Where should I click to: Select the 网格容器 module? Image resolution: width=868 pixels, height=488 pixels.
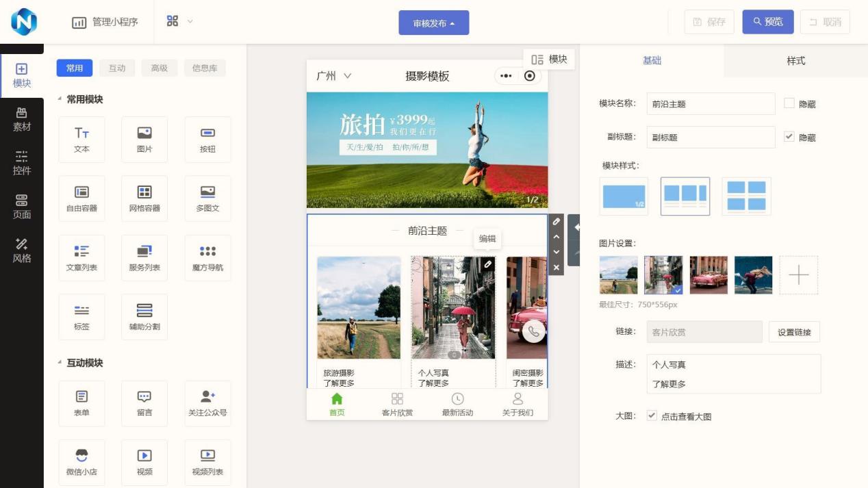coord(144,198)
